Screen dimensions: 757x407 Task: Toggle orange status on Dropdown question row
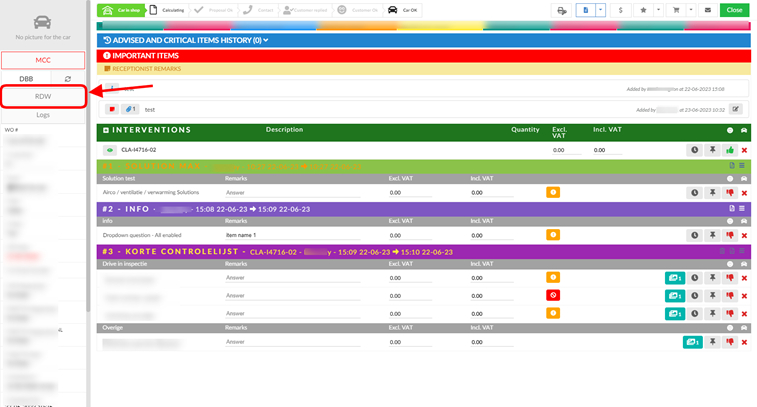(553, 235)
